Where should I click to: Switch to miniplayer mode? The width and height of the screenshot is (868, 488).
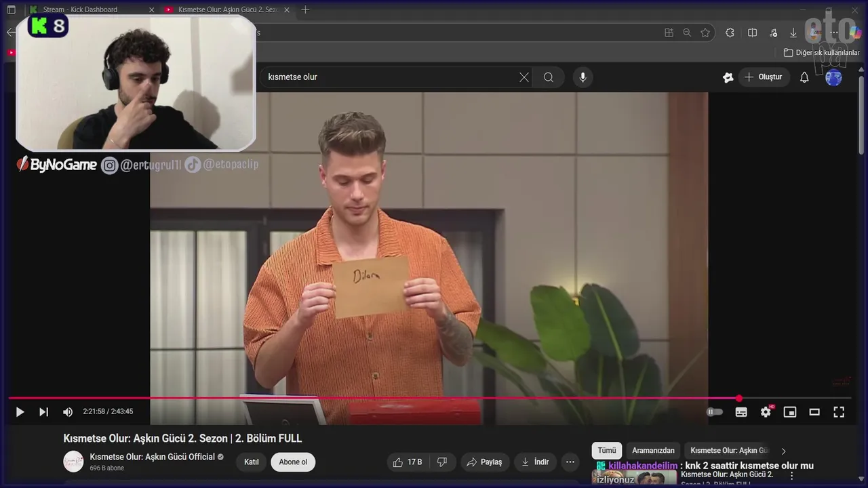[x=790, y=412]
